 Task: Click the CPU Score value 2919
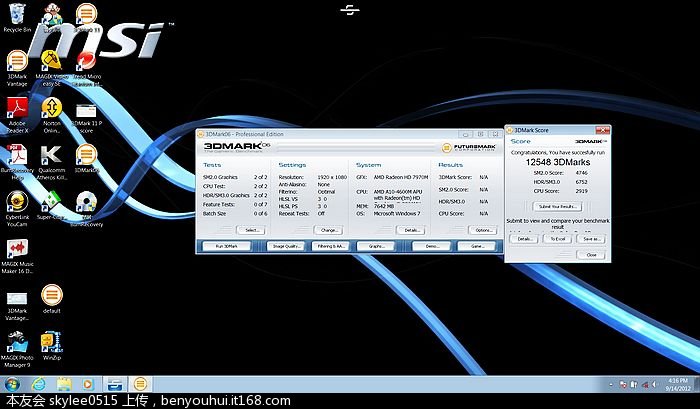pos(582,191)
